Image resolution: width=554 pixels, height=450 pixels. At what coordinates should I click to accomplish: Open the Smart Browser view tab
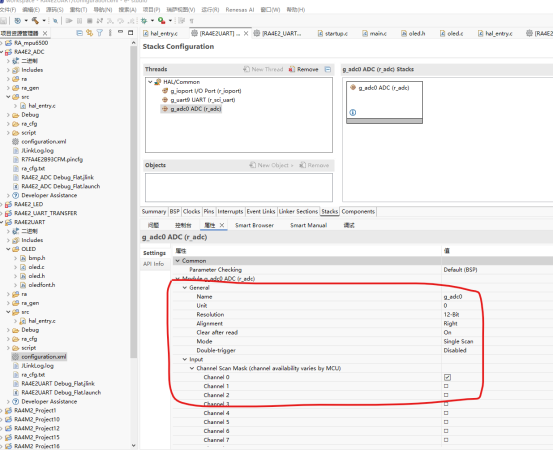(x=254, y=225)
